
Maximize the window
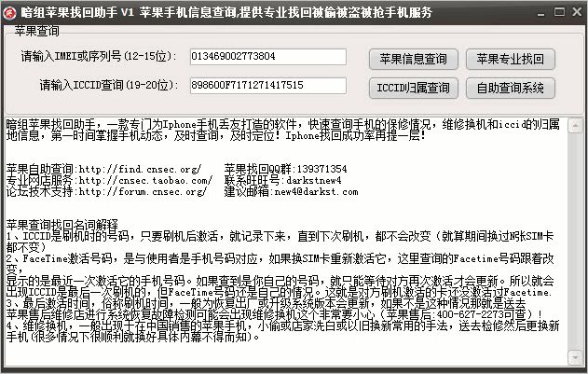(x=559, y=12)
